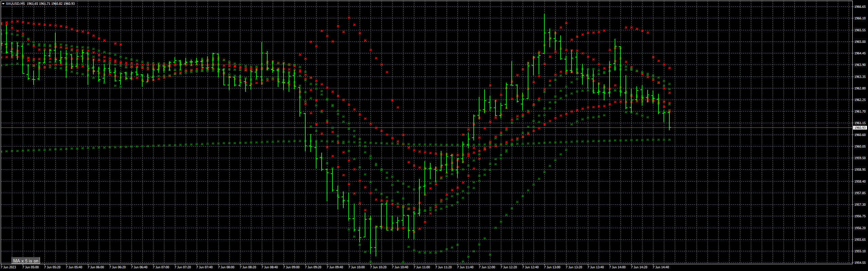Image resolution: width=868 pixels, height=271 pixels.
Task: Click the '7 Jun 10:00' time label
Action: (357, 267)
